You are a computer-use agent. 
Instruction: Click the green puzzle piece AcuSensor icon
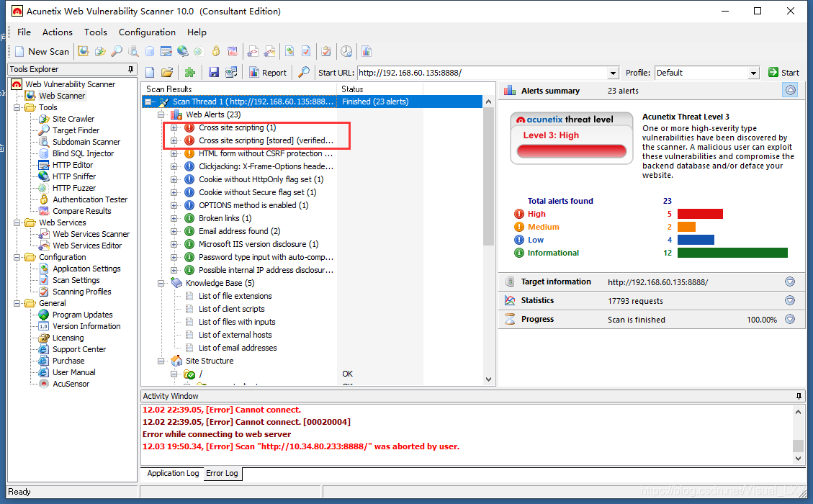tap(190, 73)
